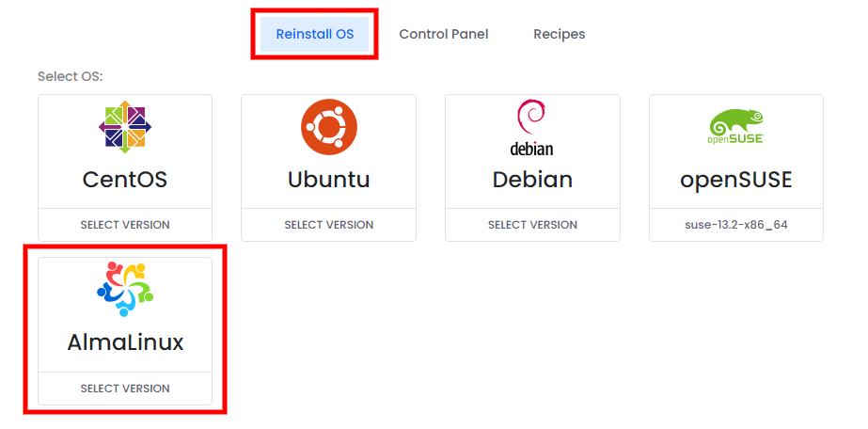
Task: Pick the large Debian title text
Action: click(532, 180)
